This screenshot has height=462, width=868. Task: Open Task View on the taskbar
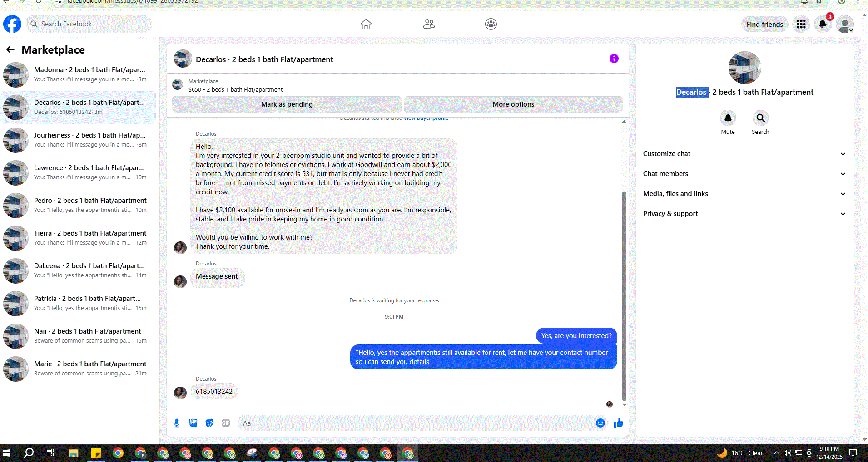pos(50,453)
